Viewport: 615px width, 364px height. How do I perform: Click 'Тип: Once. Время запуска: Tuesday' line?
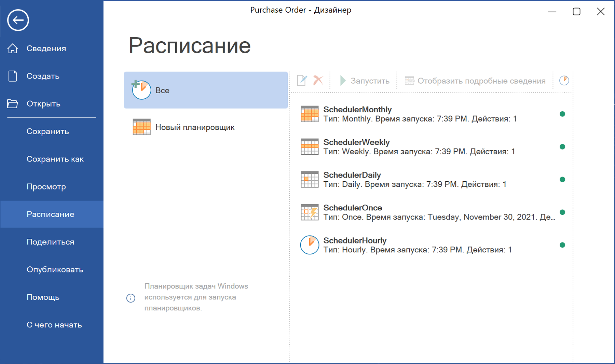[439, 218]
